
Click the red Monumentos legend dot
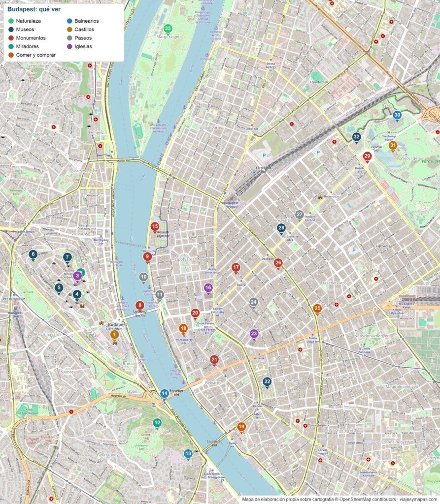click(x=11, y=38)
